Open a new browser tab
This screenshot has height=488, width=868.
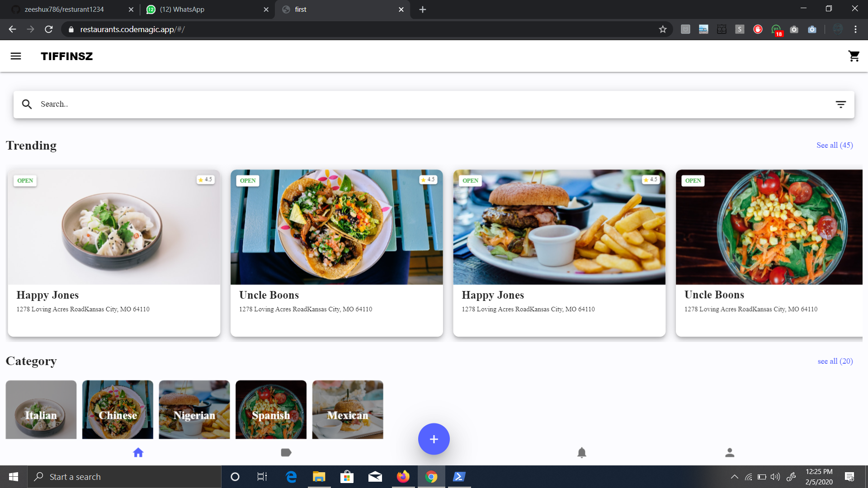pos(423,9)
